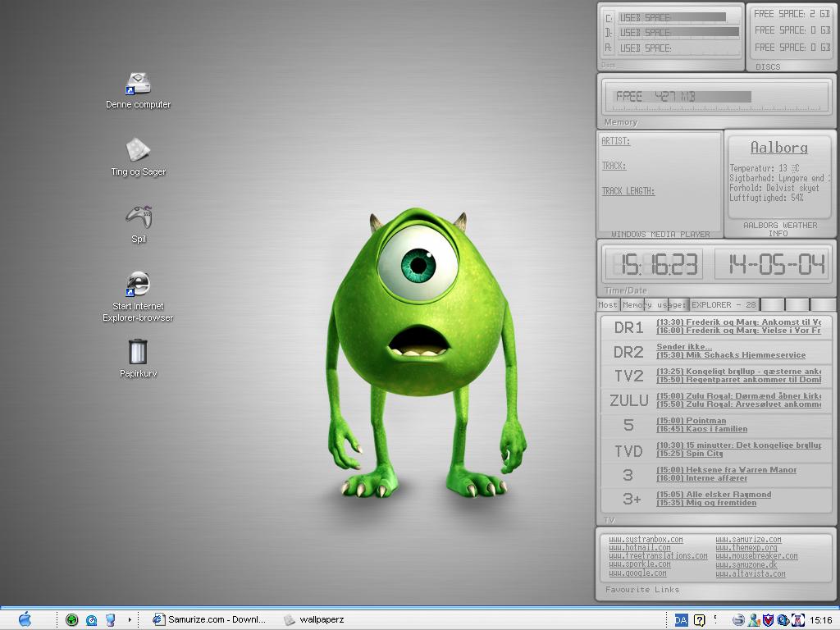The height and width of the screenshot is (630, 840).
Task: Open channel 5 listing 'Pointman'
Action: click(x=691, y=421)
